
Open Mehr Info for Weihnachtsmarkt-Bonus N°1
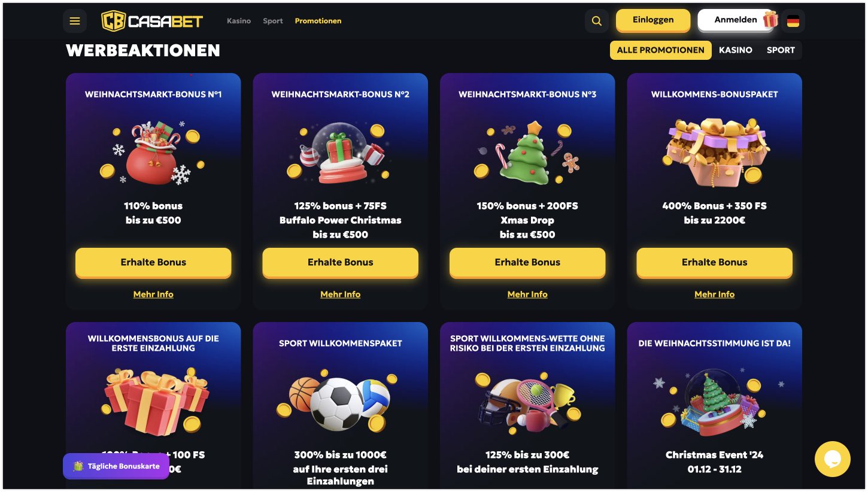[153, 294]
